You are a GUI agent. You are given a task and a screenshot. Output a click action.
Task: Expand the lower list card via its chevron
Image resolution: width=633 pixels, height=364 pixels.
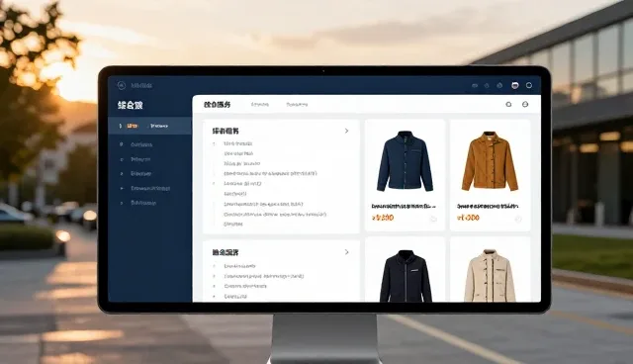346,252
